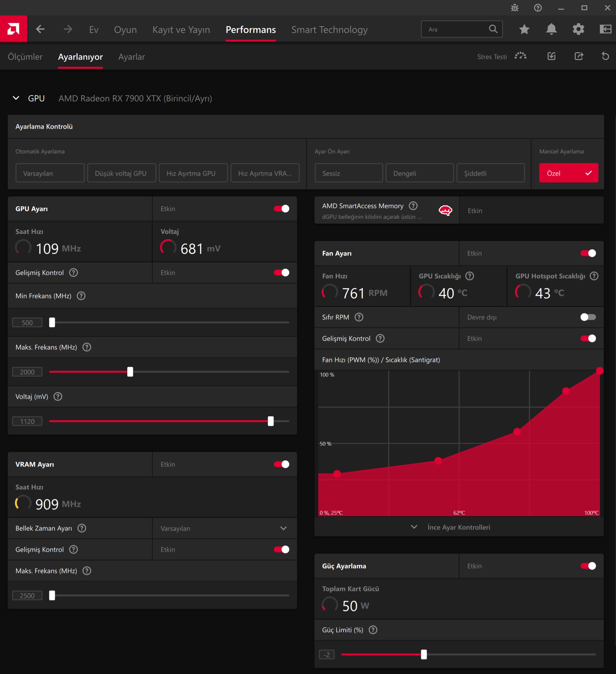Open help for Bellek Zaman Ayarı
616x674 pixels.
[82, 528]
